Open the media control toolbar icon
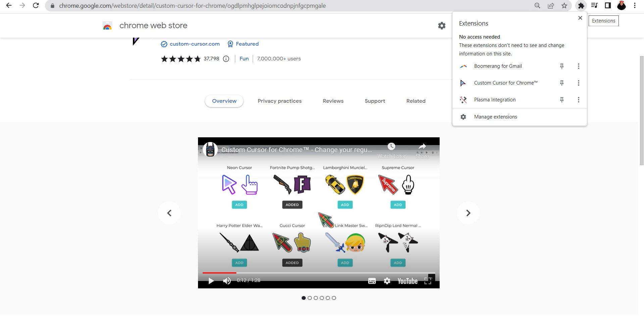 (x=594, y=5)
